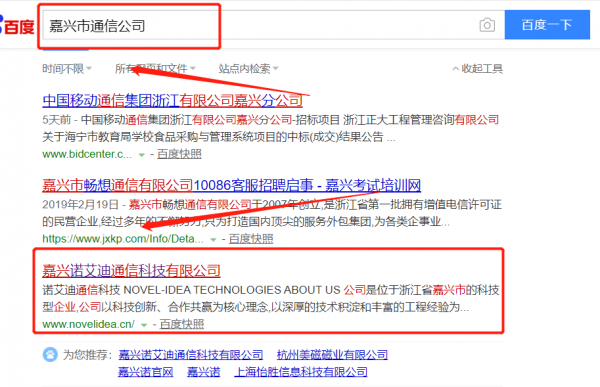Expand green arrow after www.novelidea.cn/
Screen dimensions: 600x387
144,325
